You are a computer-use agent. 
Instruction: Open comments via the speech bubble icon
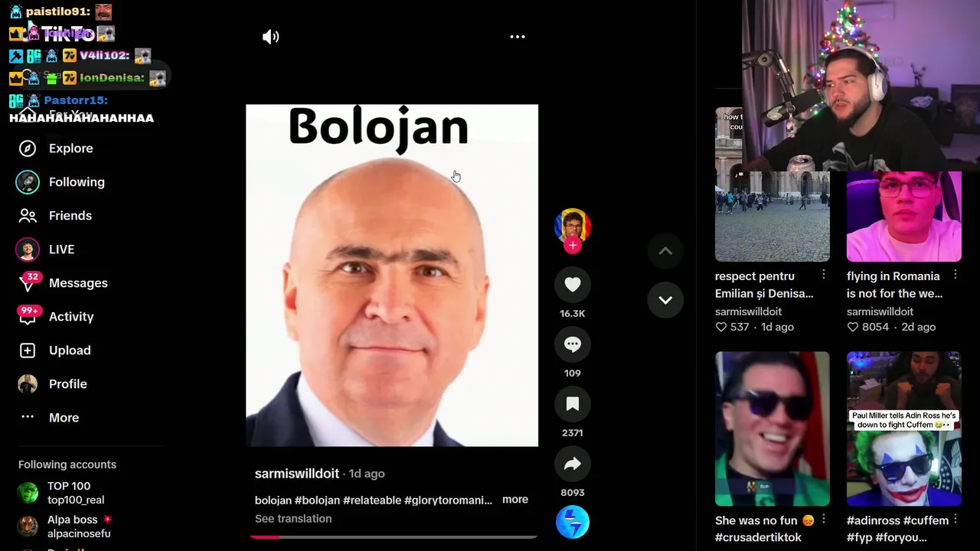[573, 344]
